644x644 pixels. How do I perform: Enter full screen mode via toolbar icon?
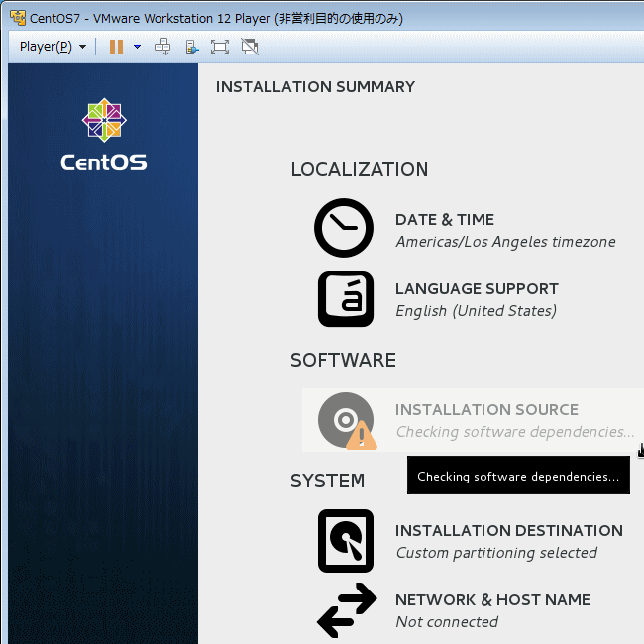[220, 47]
